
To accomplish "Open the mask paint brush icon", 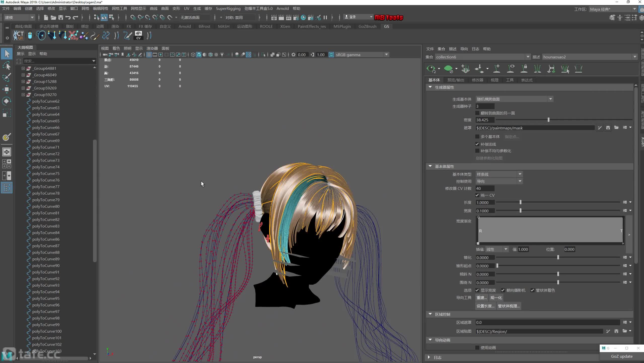I will click(x=600, y=128).
